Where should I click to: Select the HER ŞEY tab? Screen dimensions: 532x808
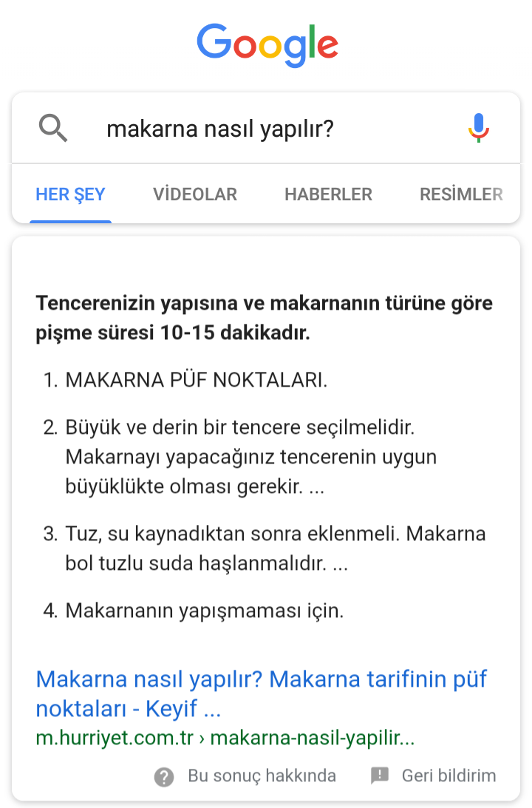(70, 194)
